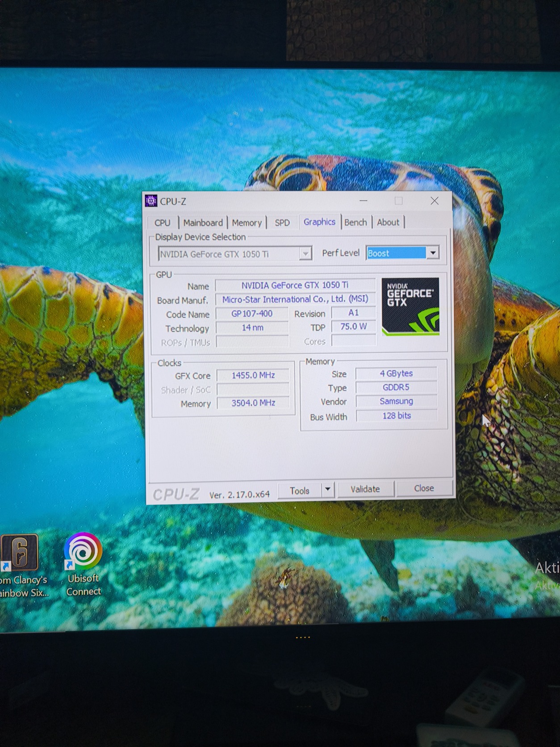This screenshot has width=560, height=747.
Task: Click the 75.0 W TDP value
Action: [x=353, y=327]
